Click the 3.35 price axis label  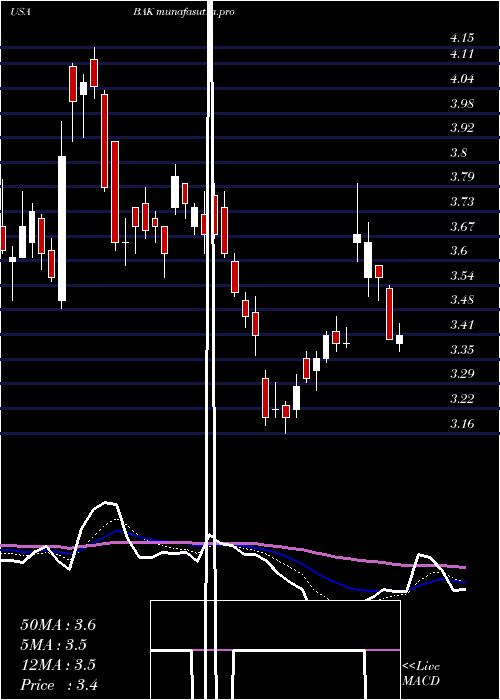(462, 349)
